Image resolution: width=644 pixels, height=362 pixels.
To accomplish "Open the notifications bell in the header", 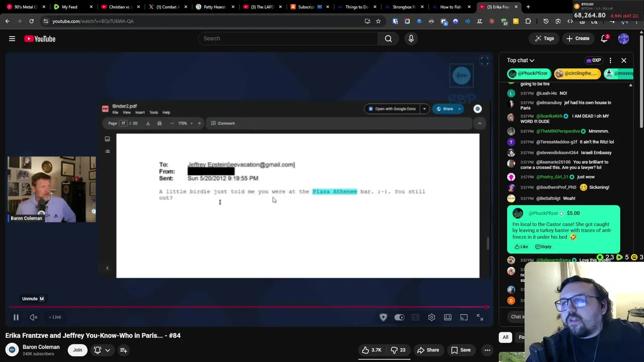I will (x=605, y=39).
